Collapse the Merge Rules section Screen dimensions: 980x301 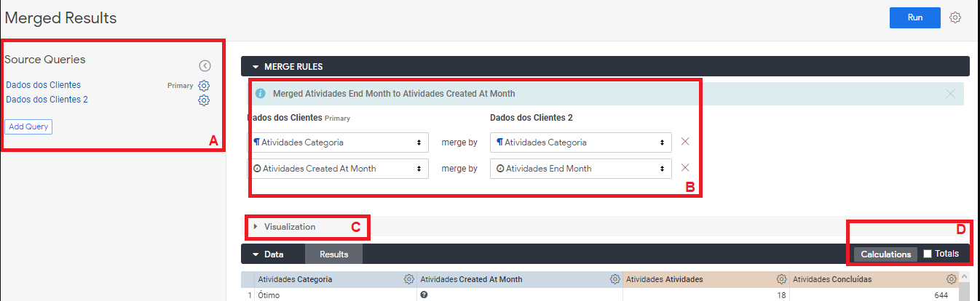click(288, 66)
